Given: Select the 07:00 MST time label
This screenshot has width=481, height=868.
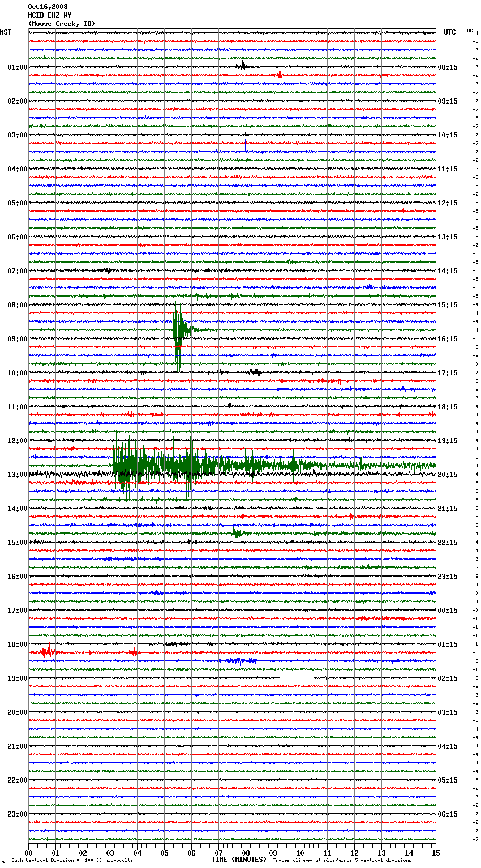Looking at the screenshot, I should click(18, 271).
